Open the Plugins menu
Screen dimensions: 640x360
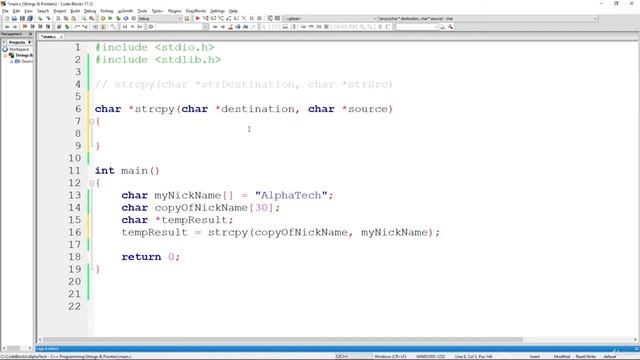tap(174, 11)
